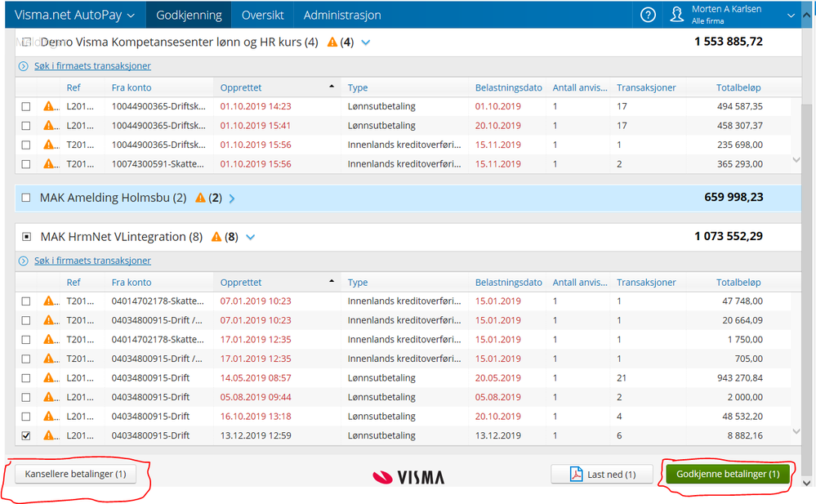Tick checkbox for the 494 587,35 Lønnsutbetaling row
816x504 pixels.
pos(26,107)
